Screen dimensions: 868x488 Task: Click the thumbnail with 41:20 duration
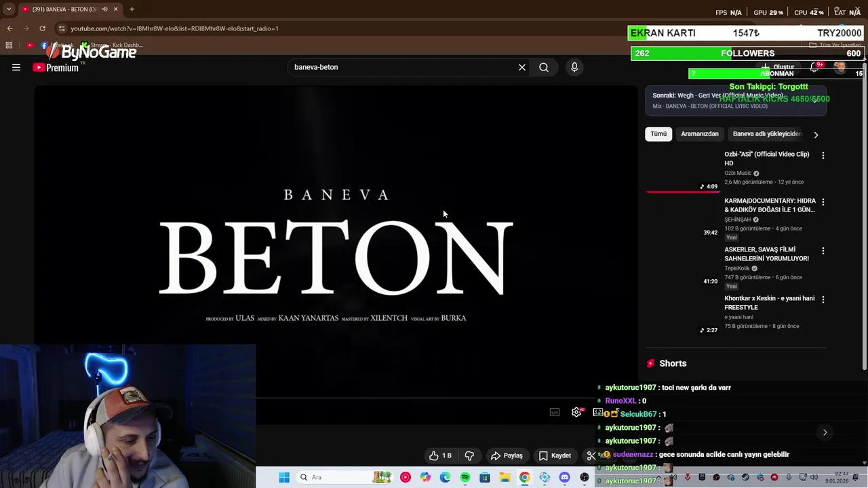[682, 266]
